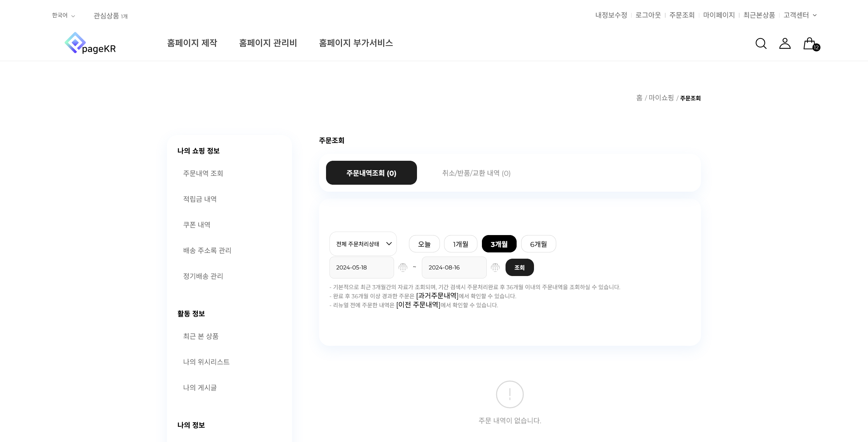This screenshot has height=442, width=868.
Task: Open 나의 위시리스트 sidebar link
Action: click(206, 362)
